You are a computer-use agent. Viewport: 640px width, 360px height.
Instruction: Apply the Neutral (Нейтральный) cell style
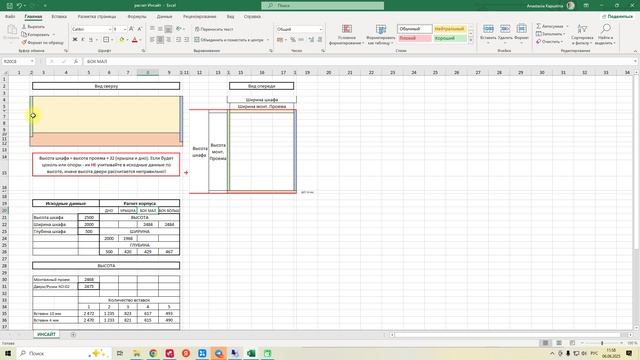(449, 29)
